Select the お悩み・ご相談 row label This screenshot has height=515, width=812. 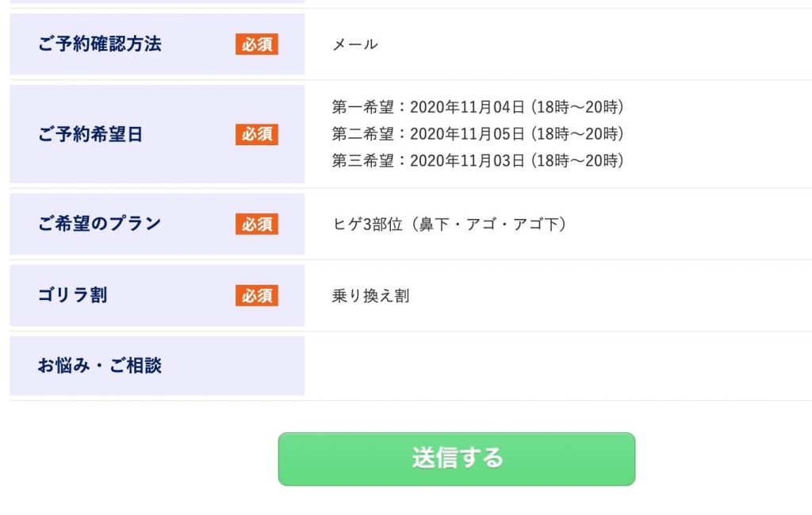[x=99, y=366]
